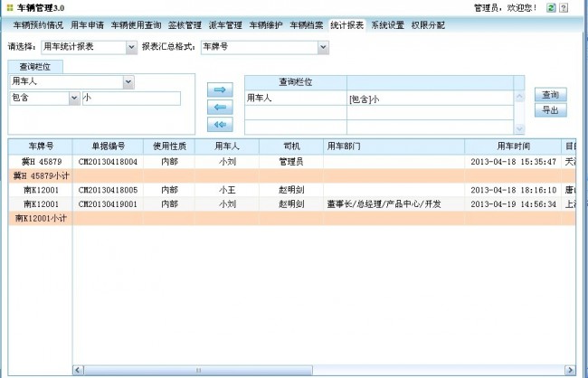Open the 系统设置 menu item
Screen dimensions: 588x378
click(x=388, y=25)
